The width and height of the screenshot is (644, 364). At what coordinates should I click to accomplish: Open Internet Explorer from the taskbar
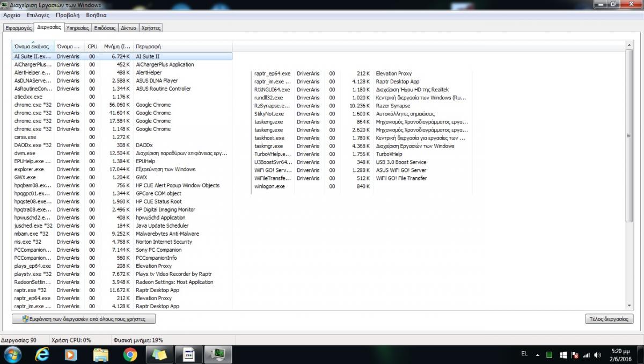point(42,354)
